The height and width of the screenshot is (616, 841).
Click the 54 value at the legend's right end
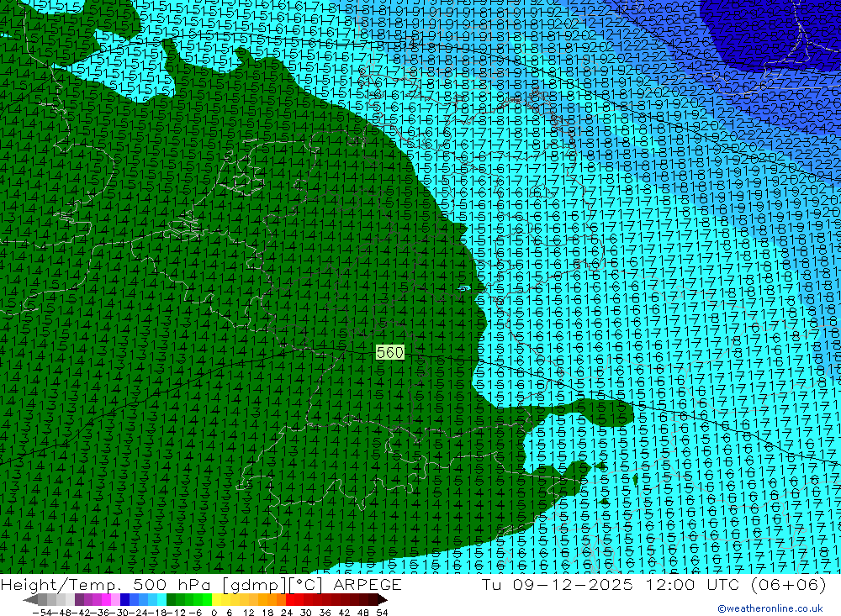point(382,612)
